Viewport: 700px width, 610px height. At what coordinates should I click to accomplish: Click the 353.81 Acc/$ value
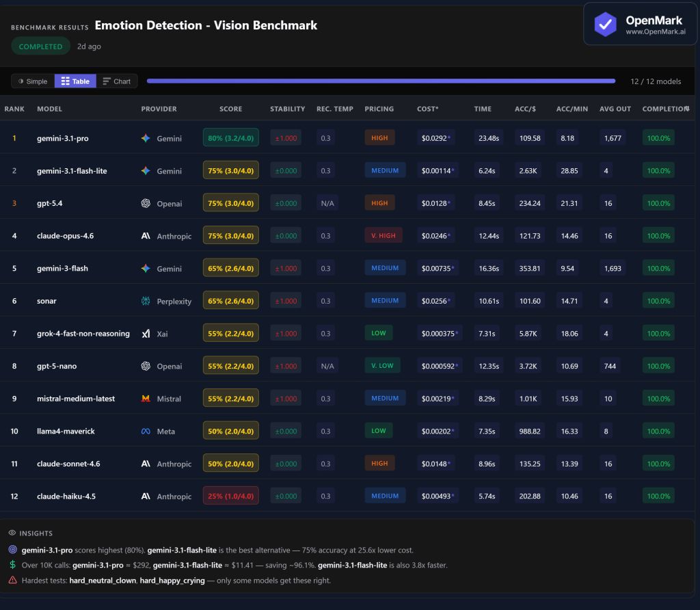coord(530,268)
